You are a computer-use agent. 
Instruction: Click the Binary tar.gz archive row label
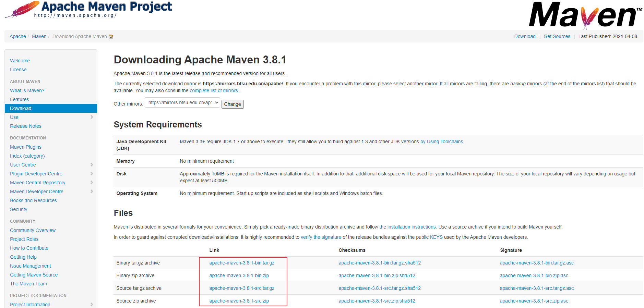click(x=138, y=263)
